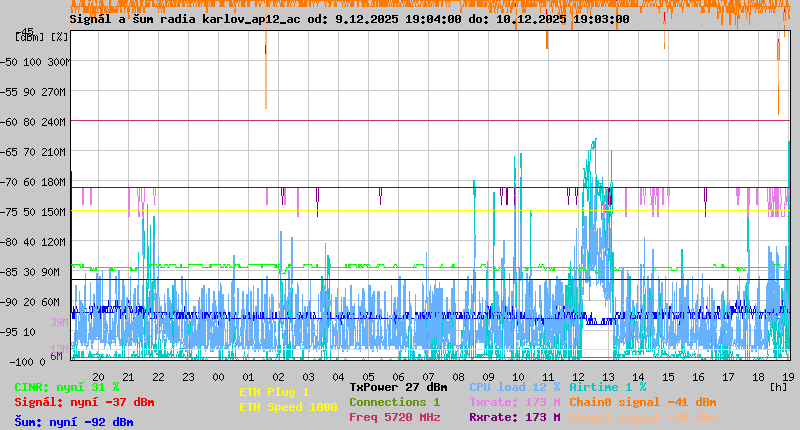
Task: Select the ETH Plug 1 legend text
Action: point(274,392)
